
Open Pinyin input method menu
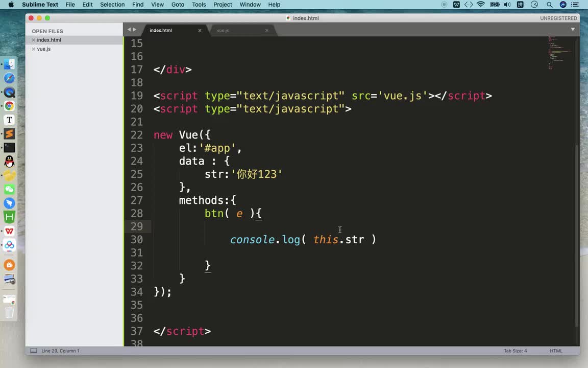[520, 5]
